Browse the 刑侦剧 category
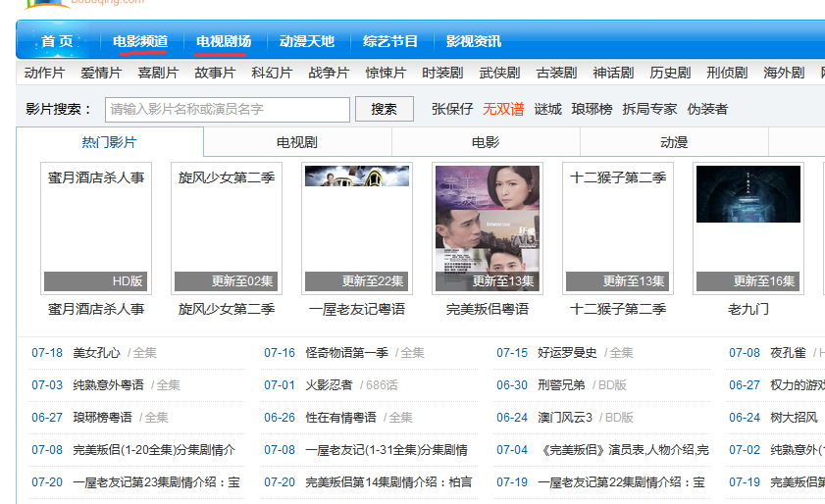 tap(727, 73)
